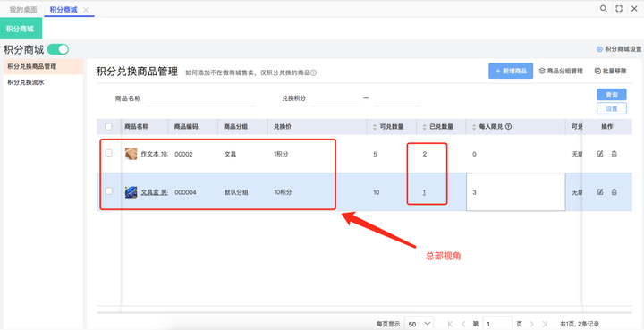The image size is (644, 330).
Task: Click the green 积分商城 module button
Action: (21, 29)
